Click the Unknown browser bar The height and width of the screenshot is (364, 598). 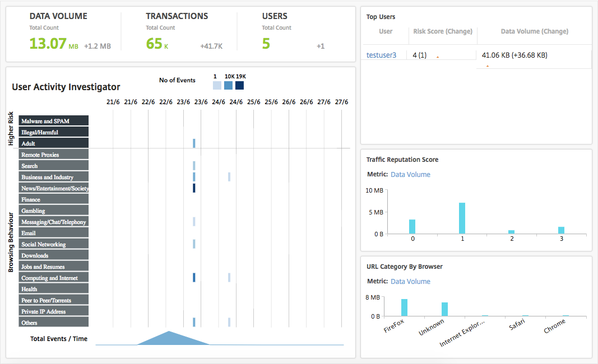(x=444, y=309)
